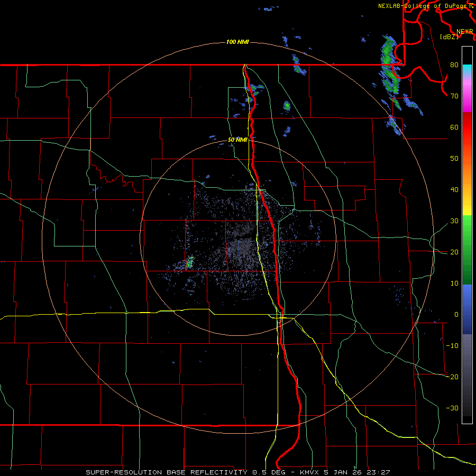Click the "10" value on the dBZ scale
The image size is (476, 476).
point(454,283)
